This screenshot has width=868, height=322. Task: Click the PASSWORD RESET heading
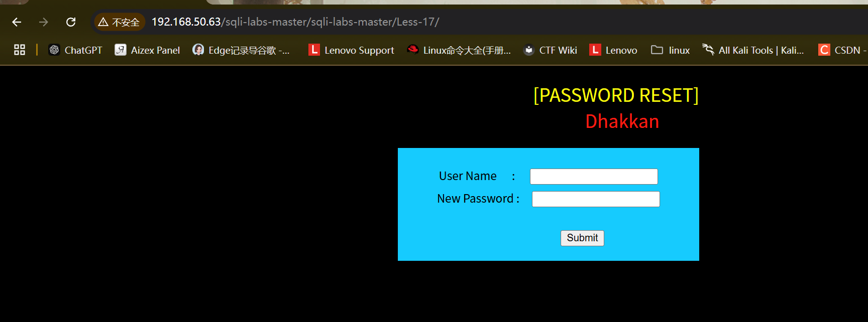616,95
